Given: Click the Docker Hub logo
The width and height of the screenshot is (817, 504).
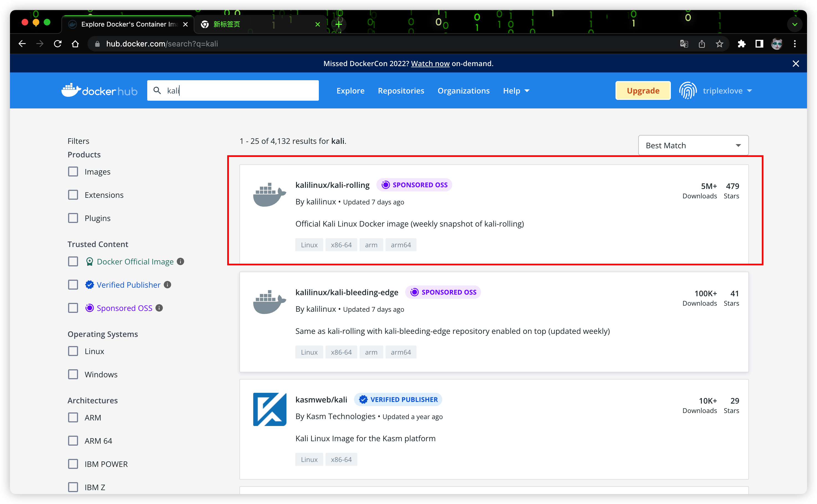Looking at the screenshot, I should click(x=99, y=90).
